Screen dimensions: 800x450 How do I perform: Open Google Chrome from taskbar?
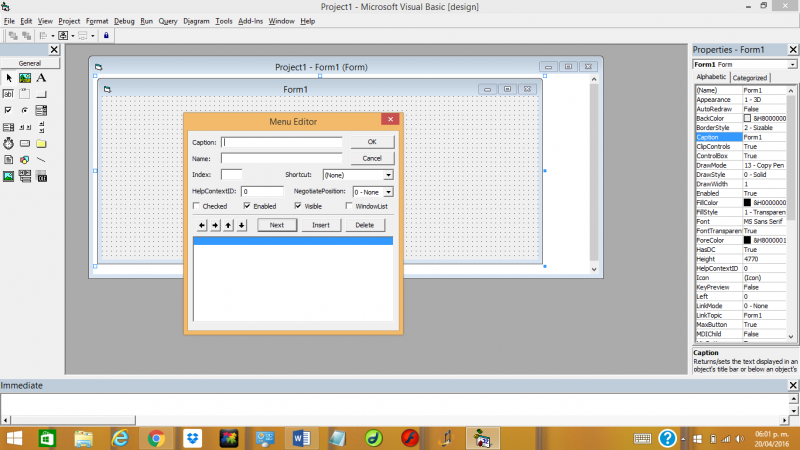pyautogui.click(x=156, y=438)
